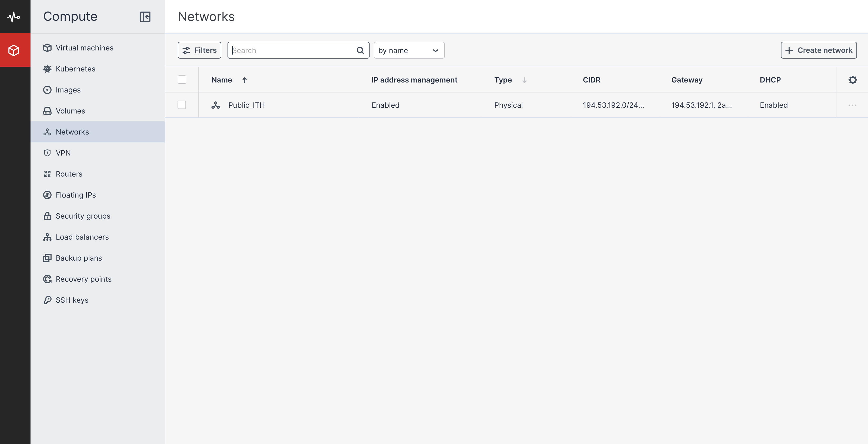This screenshot has height=444, width=868.
Task: Check the Public_ITH row checkbox
Action: [x=182, y=105]
